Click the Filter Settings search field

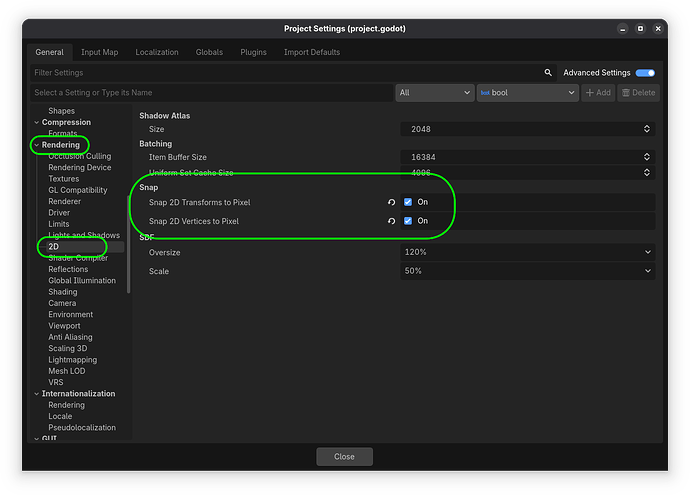coord(280,73)
